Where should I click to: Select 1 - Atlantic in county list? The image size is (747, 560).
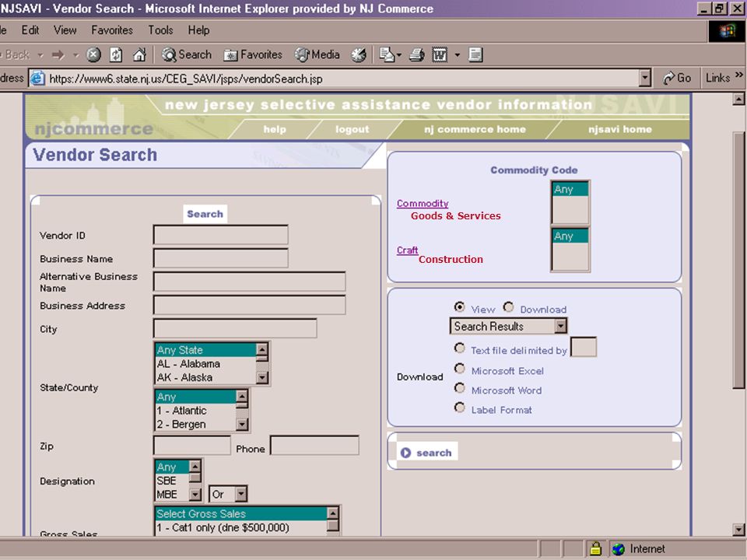195,411
